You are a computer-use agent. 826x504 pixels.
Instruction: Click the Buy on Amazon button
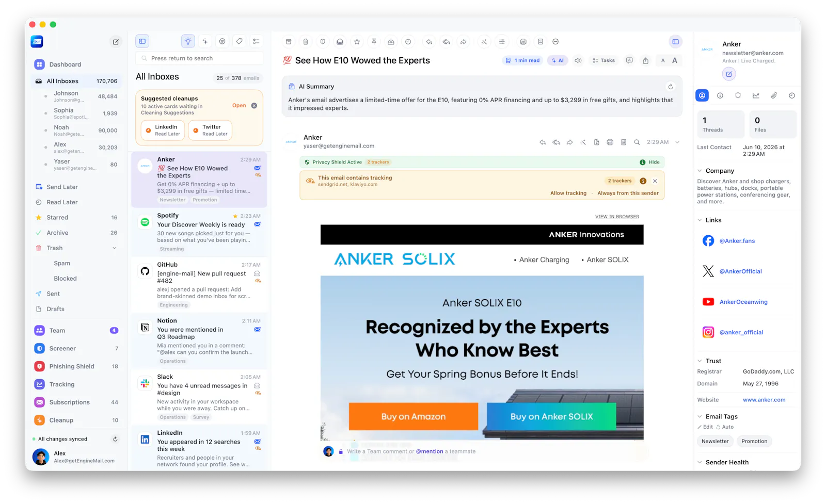click(414, 417)
